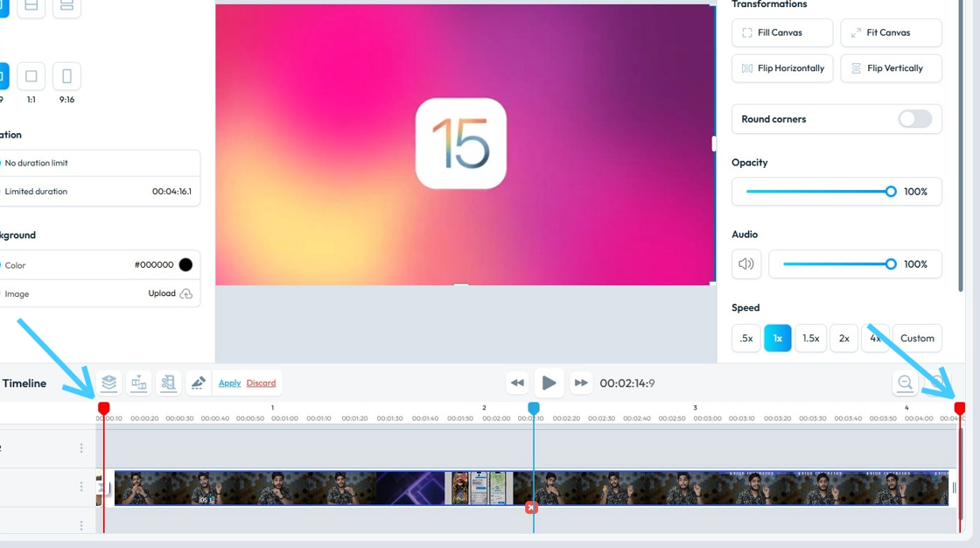The height and width of the screenshot is (548, 980).
Task: Flip the clip horizontally
Action: [x=782, y=68]
